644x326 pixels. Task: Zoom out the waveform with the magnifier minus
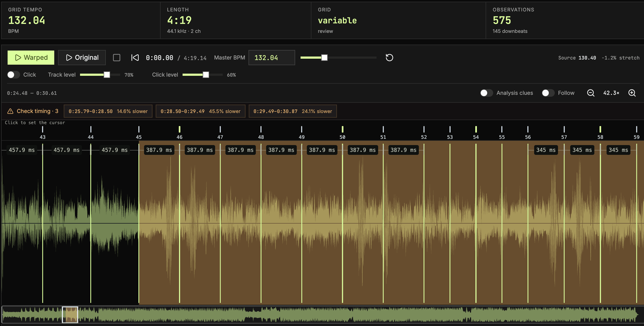(x=591, y=93)
